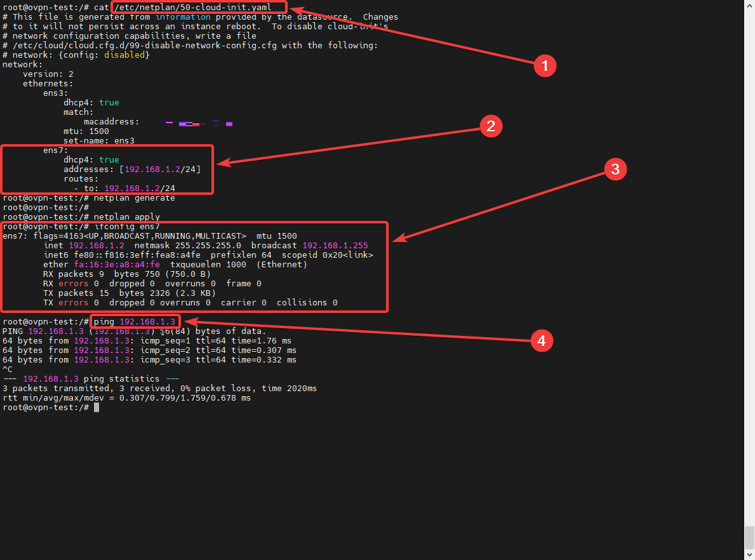This screenshot has height=560, width=755.
Task: Click the 'TX packets 15' line
Action: click(130, 293)
